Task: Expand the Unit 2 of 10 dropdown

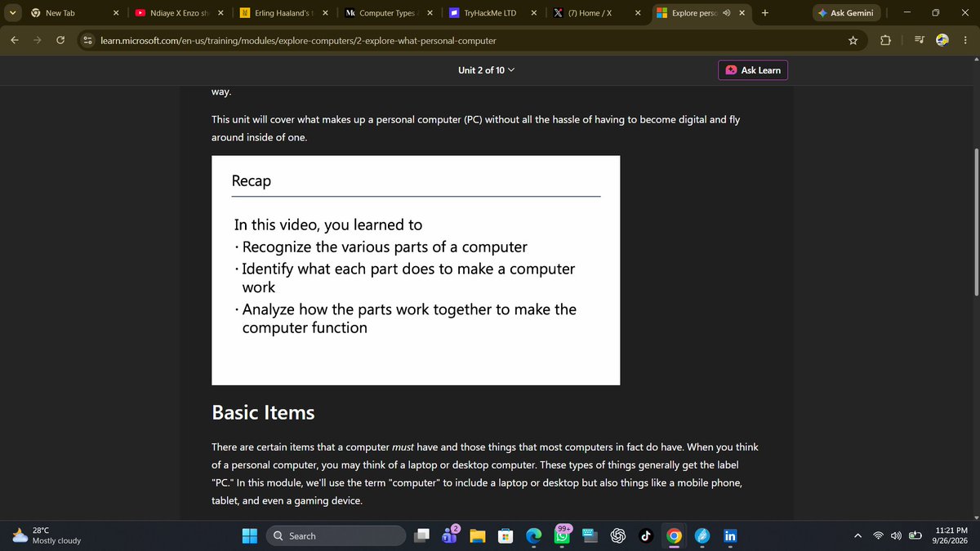Action: (x=487, y=70)
